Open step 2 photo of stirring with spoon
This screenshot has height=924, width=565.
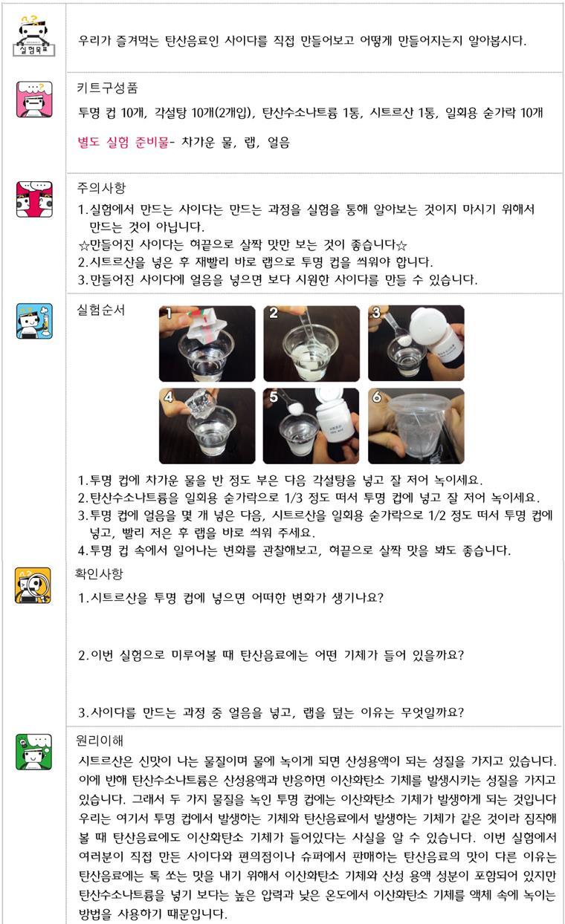pos(311,343)
